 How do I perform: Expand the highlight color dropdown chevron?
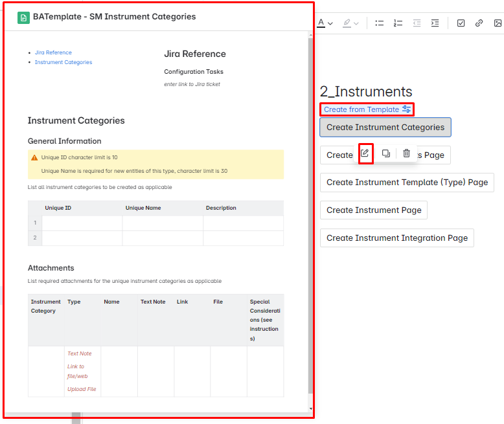coord(356,23)
